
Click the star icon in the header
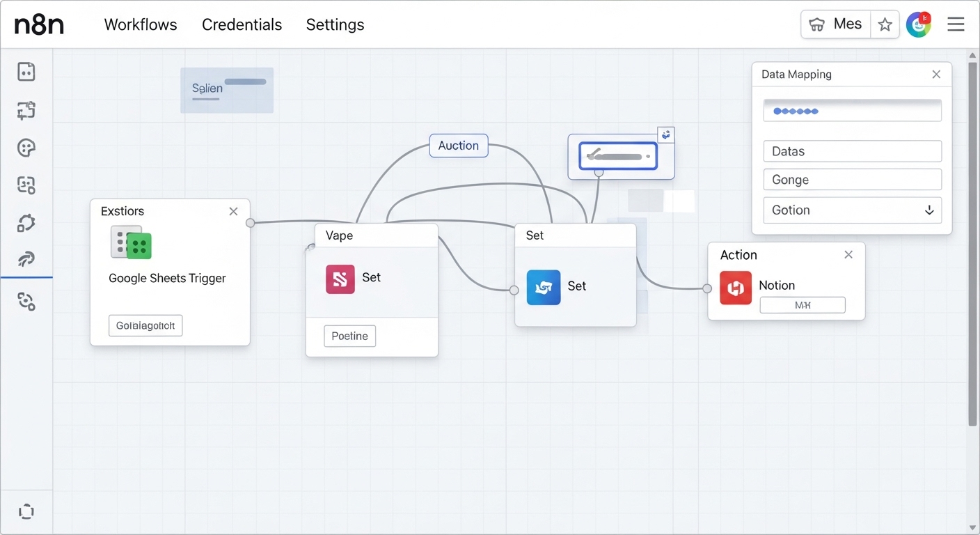(885, 25)
